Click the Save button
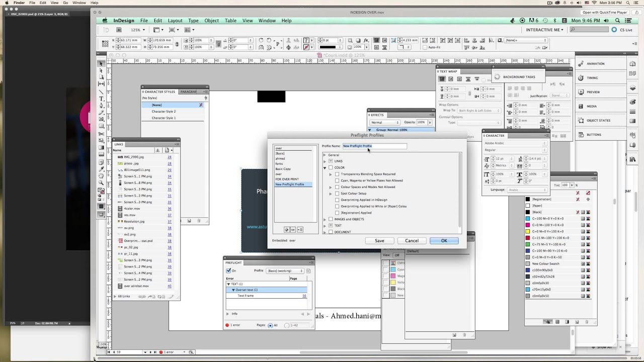The image size is (644, 362). pyautogui.click(x=379, y=241)
